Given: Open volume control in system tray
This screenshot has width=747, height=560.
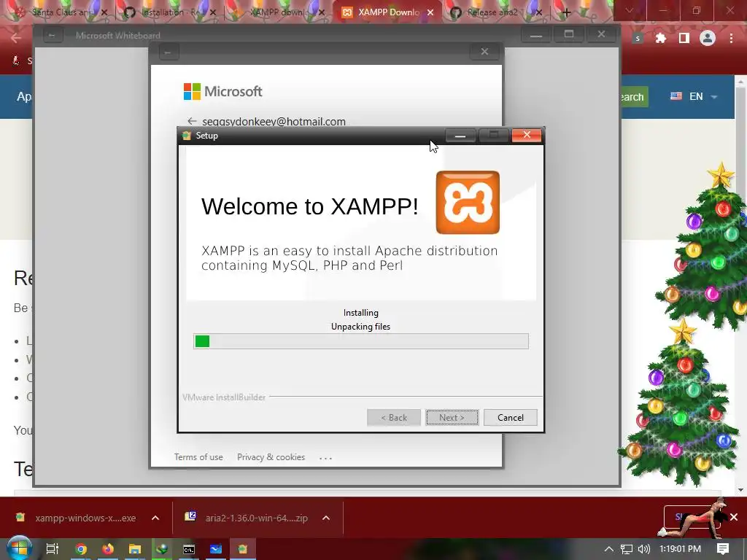Looking at the screenshot, I should (644, 549).
